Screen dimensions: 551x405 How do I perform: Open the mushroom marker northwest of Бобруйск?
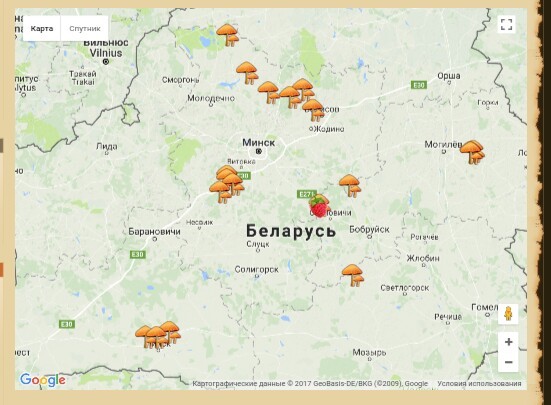(350, 185)
